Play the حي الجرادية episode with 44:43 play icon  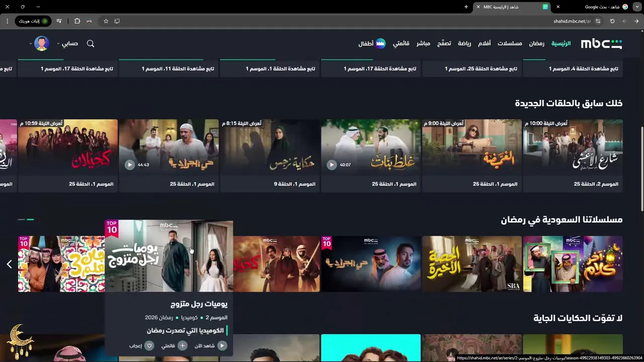pyautogui.click(x=130, y=165)
